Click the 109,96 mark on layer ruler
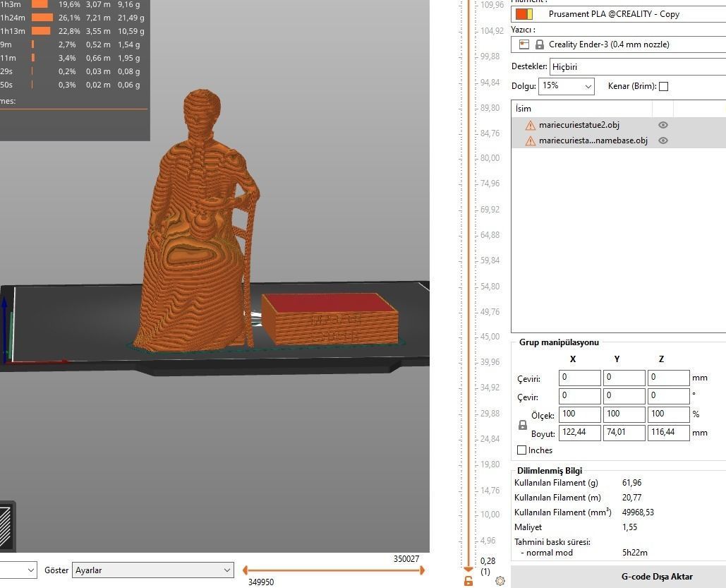Viewport: 726px width, 588px height. (492, 5)
